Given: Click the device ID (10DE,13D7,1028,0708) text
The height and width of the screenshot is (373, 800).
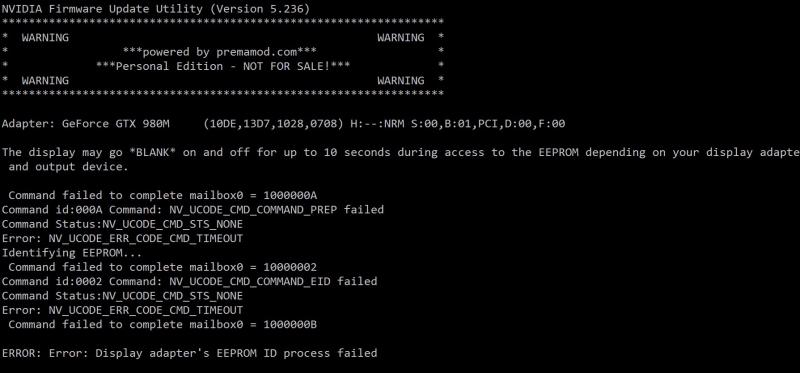Looking at the screenshot, I should tap(273, 123).
